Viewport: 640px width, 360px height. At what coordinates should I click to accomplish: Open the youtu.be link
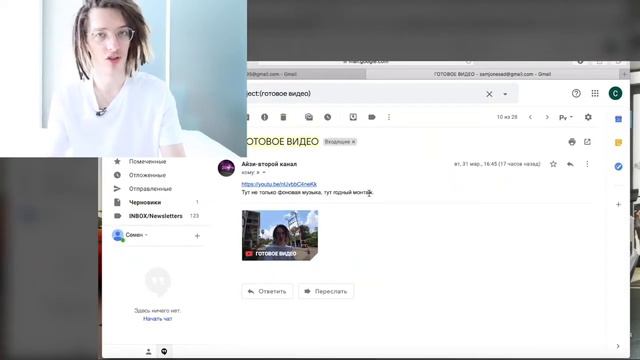point(279,184)
